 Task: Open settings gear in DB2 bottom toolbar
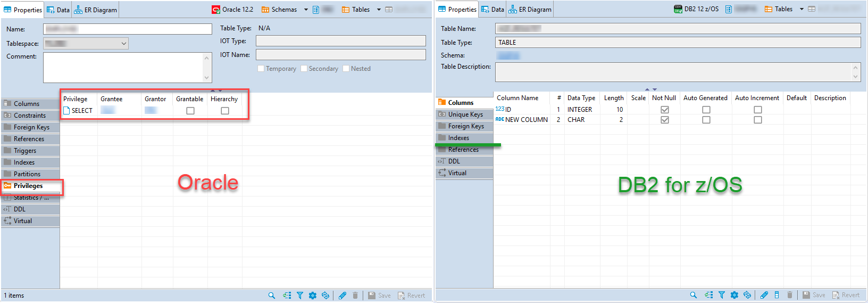(x=735, y=295)
